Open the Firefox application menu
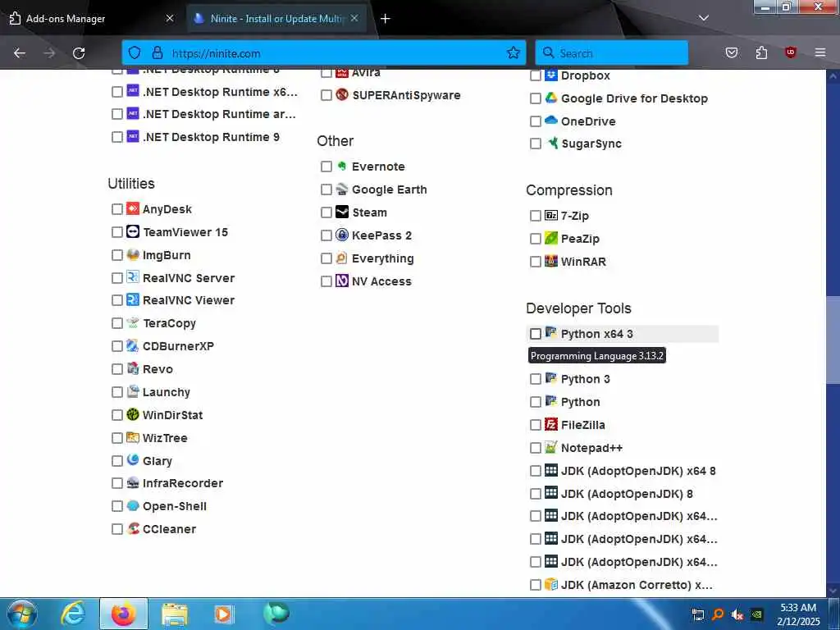 (820, 52)
